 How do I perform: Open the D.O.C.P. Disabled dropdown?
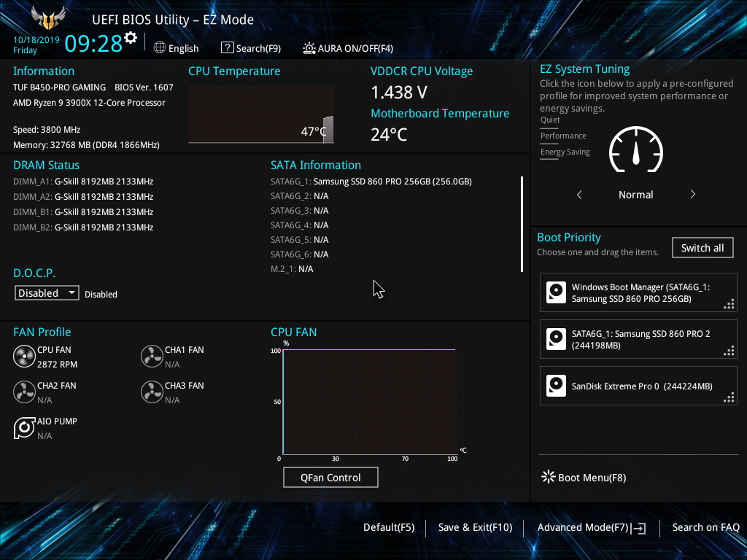[47, 293]
